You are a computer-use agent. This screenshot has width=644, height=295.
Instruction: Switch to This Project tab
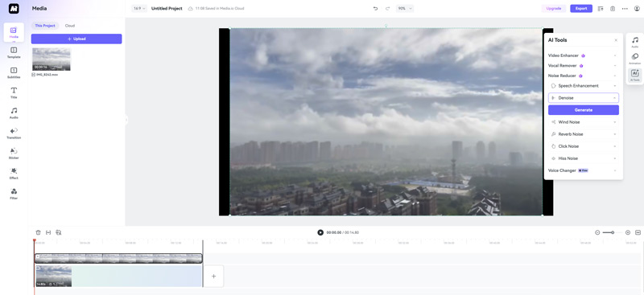tap(45, 26)
